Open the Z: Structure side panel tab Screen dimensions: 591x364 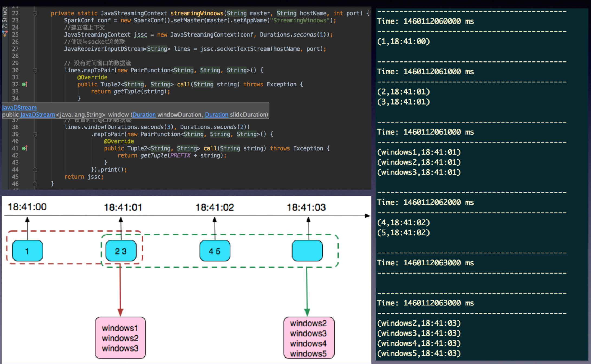coord(5,18)
